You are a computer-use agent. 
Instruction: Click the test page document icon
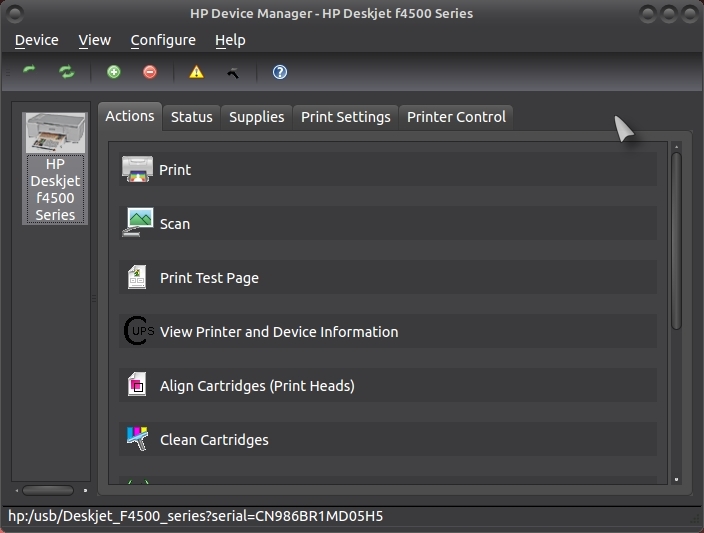(x=137, y=277)
